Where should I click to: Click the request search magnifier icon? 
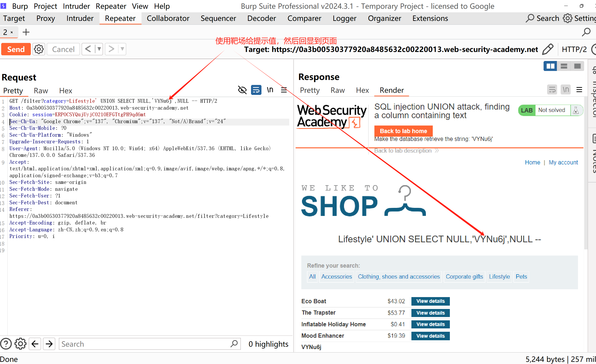coord(234,344)
